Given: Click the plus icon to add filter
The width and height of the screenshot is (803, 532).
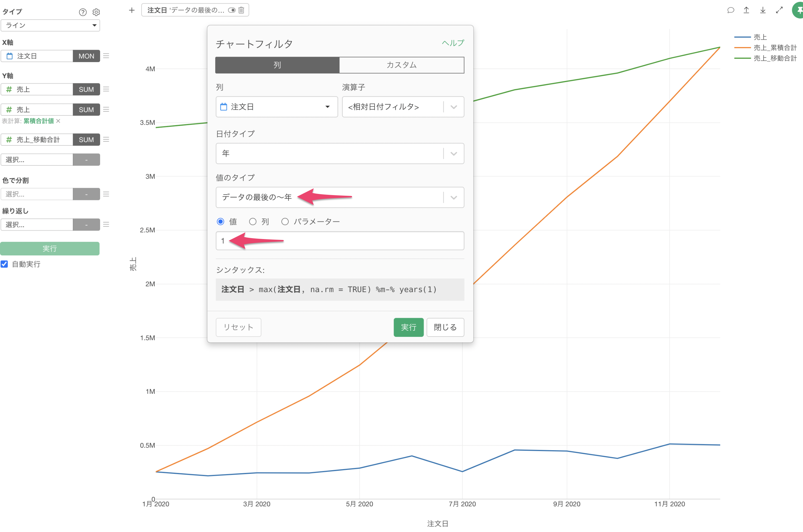Looking at the screenshot, I should [132, 10].
